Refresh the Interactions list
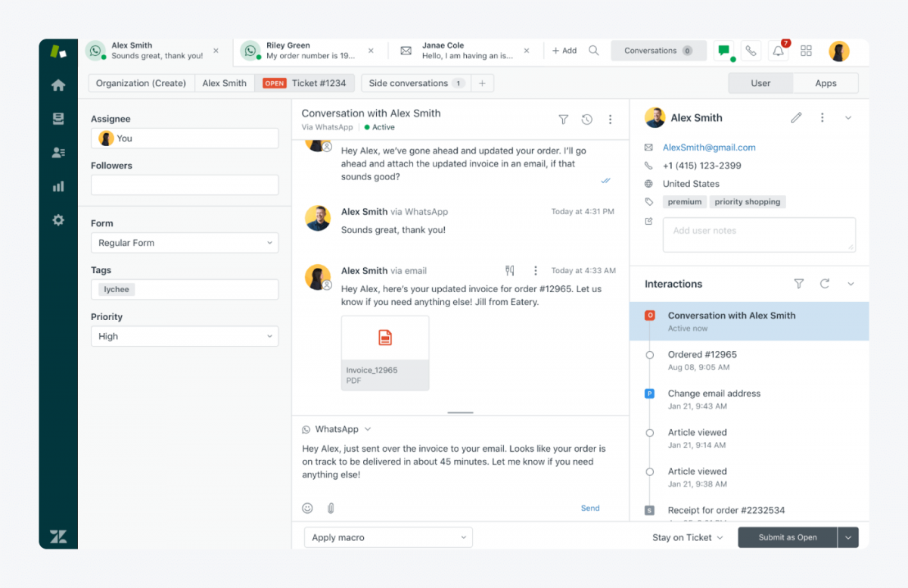The width and height of the screenshot is (908, 588). [825, 284]
